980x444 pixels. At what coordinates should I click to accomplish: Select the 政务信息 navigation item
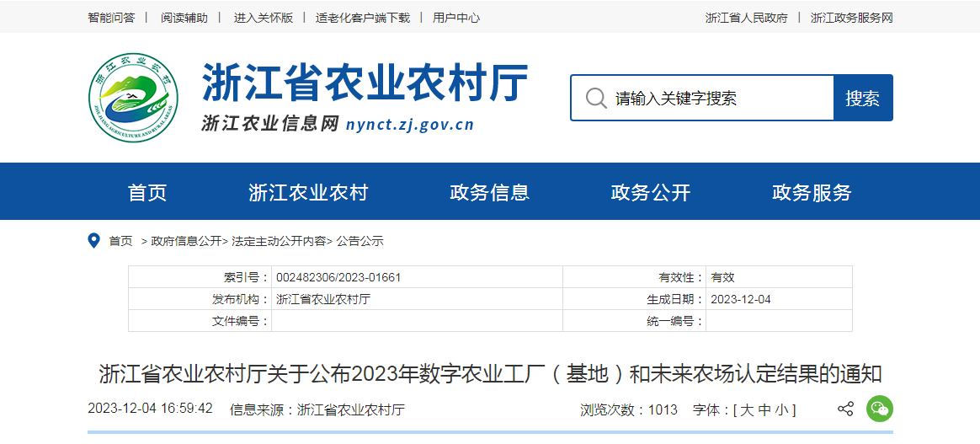click(489, 192)
